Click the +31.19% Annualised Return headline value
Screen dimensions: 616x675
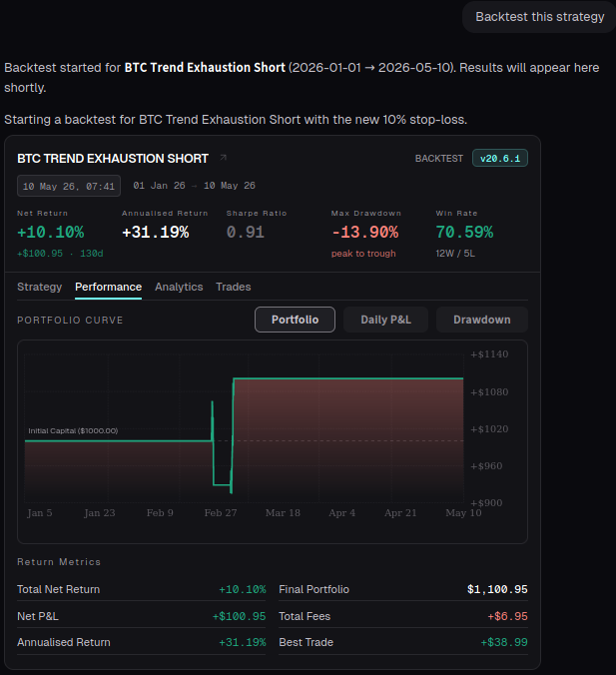pyautogui.click(x=156, y=233)
